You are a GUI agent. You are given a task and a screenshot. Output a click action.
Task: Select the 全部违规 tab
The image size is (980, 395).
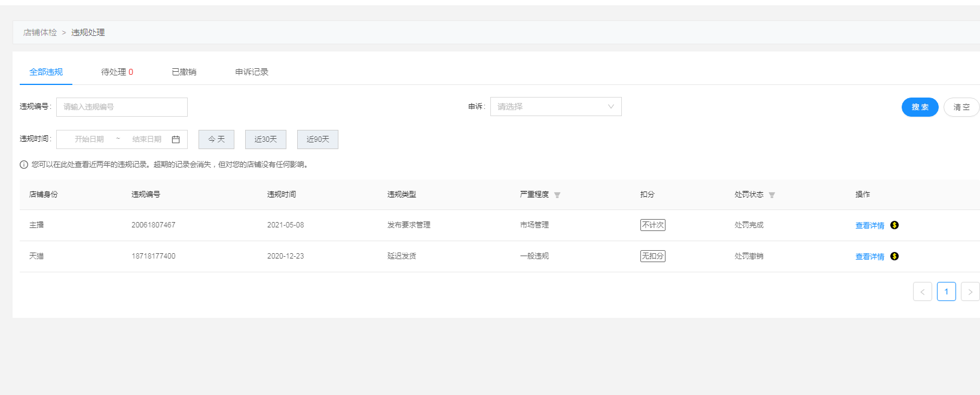[x=46, y=72]
